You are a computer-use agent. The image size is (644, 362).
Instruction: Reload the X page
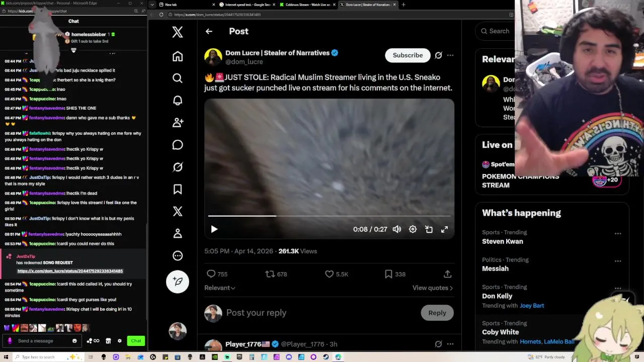(161, 15)
